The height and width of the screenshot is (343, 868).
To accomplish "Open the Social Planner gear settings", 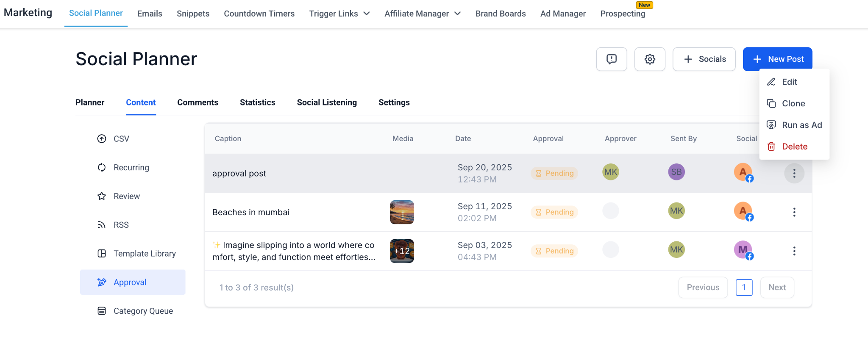I will [x=650, y=59].
